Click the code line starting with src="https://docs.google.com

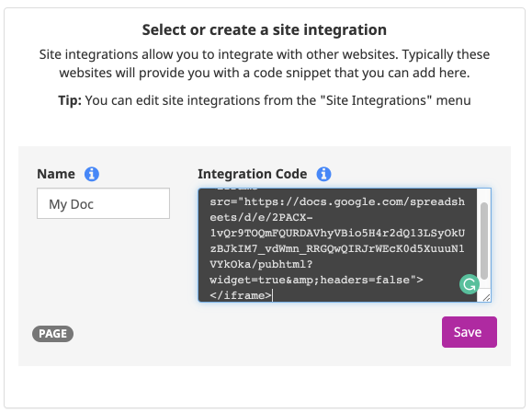pos(337,201)
